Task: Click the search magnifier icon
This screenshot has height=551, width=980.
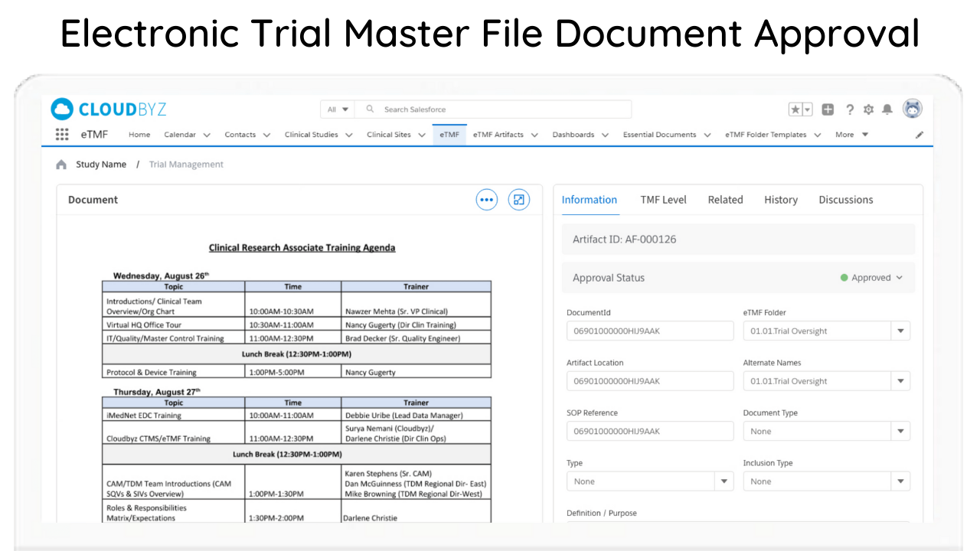Action: pyautogui.click(x=371, y=109)
